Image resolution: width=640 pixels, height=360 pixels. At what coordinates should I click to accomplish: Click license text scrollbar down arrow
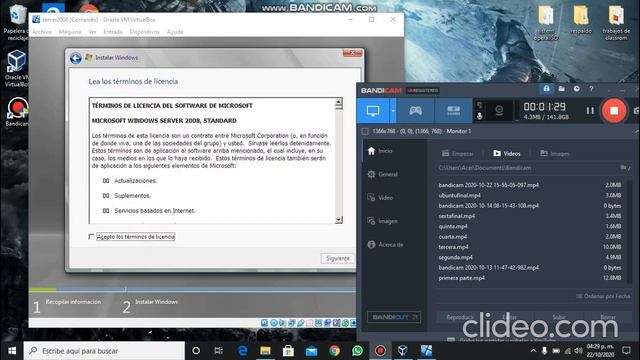338,220
